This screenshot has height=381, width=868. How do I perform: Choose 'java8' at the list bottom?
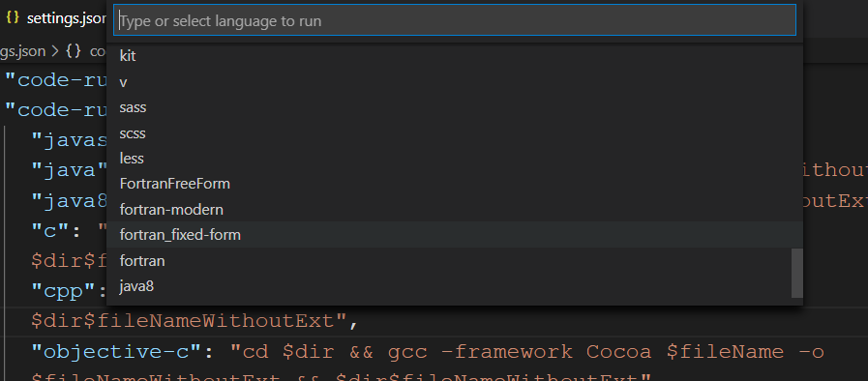pyautogui.click(x=455, y=286)
